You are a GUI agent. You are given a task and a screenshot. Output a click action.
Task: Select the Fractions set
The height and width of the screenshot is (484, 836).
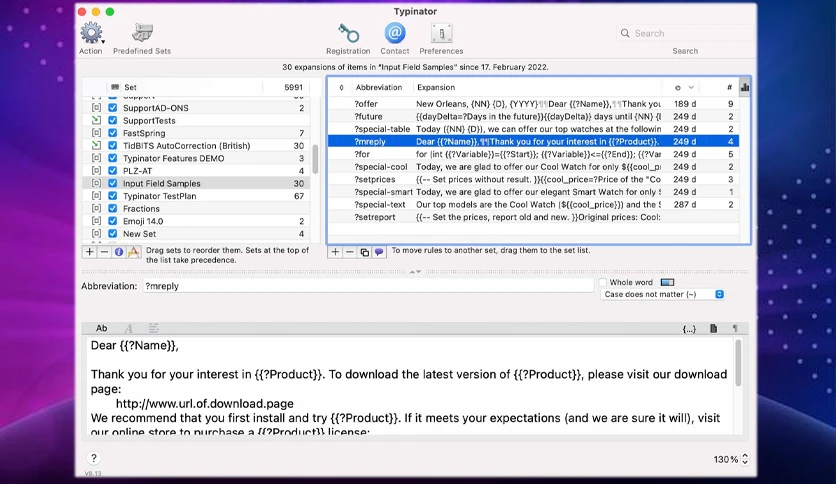coord(196,208)
